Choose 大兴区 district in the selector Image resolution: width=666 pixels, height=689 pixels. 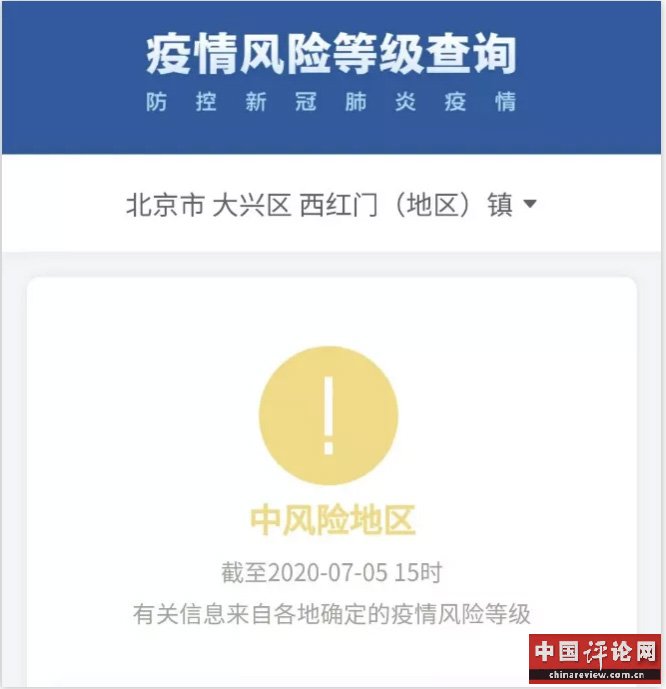pyautogui.click(x=252, y=205)
